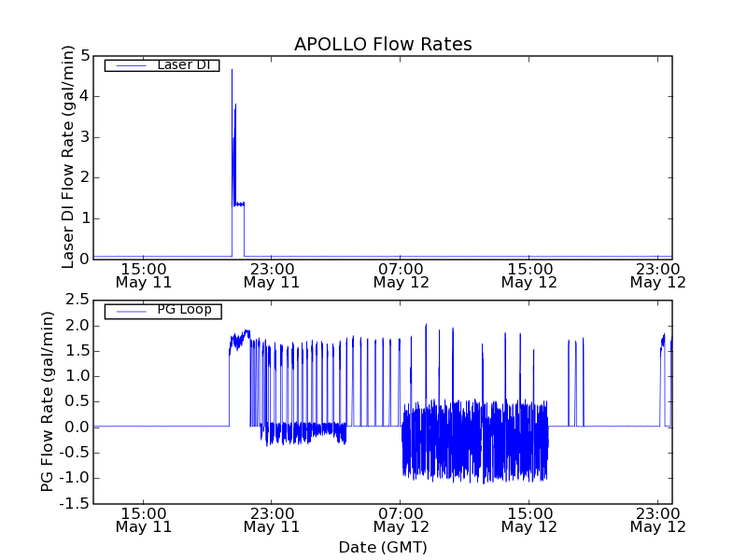Click the '1.5' tick label on the PG plot
This screenshot has width=747, height=560.
point(78,351)
